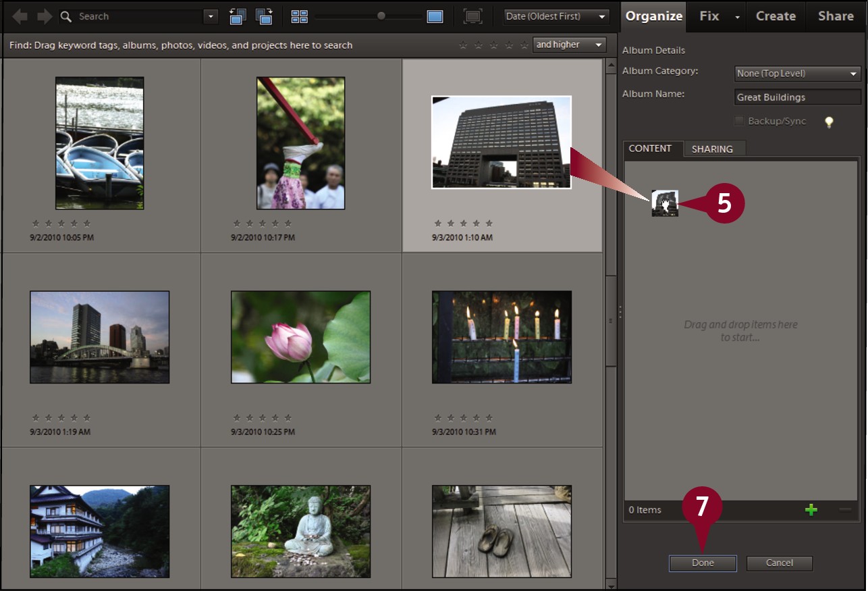The image size is (868, 591).
Task: Switch to single photo view icon
Action: [435, 16]
